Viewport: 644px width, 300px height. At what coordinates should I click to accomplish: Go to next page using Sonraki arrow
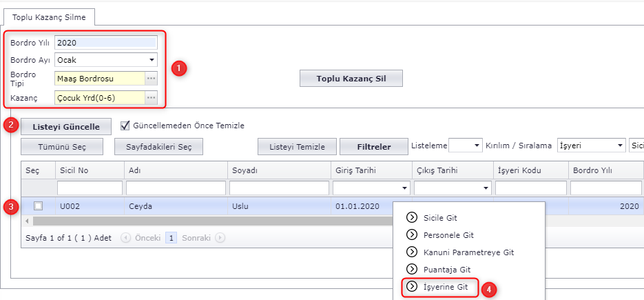click(x=220, y=237)
